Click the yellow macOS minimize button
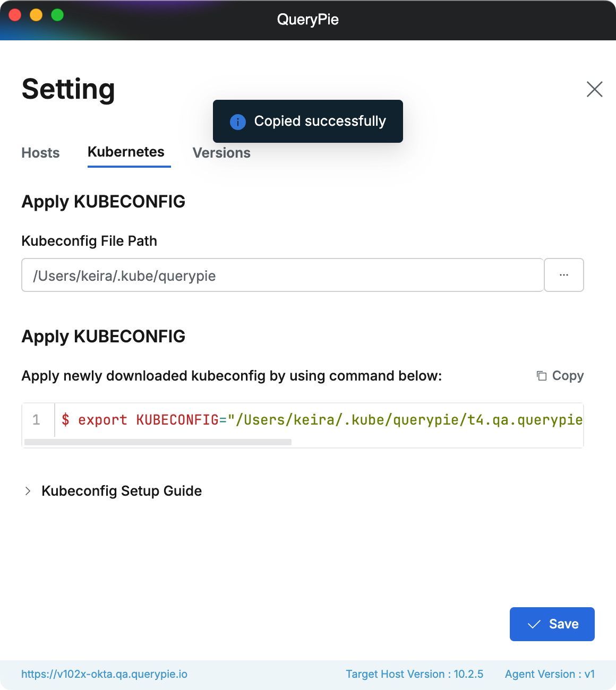Image resolution: width=616 pixels, height=690 pixels. click(36, 15)
